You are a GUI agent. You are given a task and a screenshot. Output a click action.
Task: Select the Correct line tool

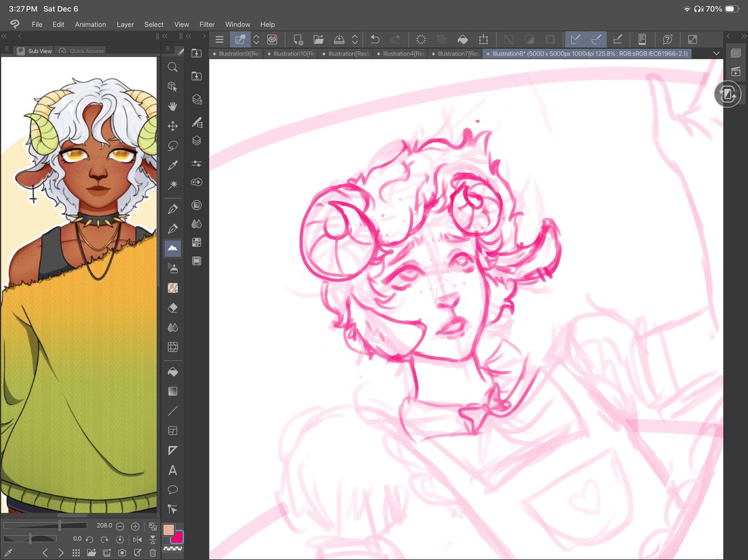(173, 510)
